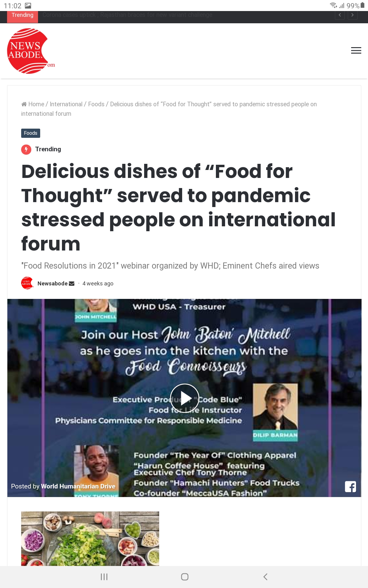Viewport: 368px width, 588px height.
Task: Tap the News Abode logo
Action: point(31,51)
